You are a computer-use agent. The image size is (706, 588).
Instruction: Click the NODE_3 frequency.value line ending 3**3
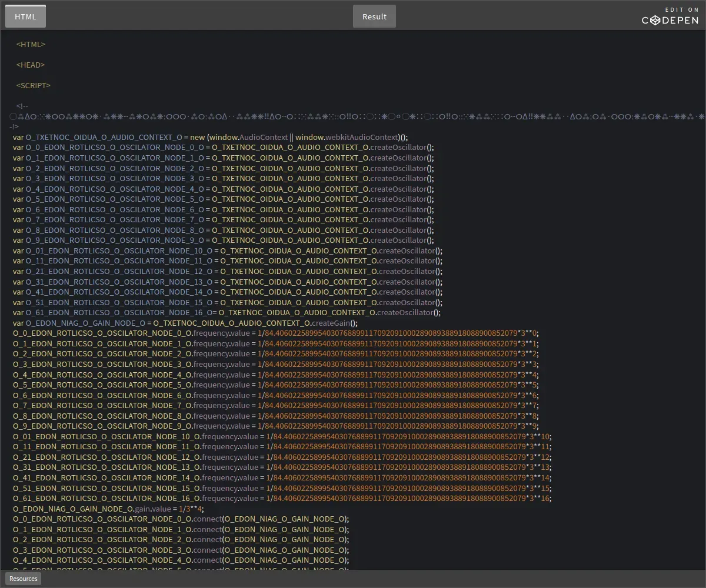(x=275, y=364)
